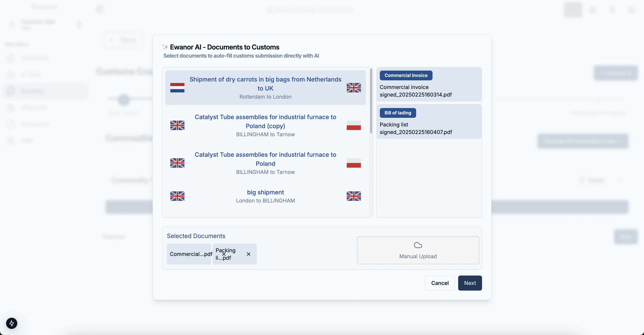Select the Commercial invoice signed PDF document
The height and width of the screenshot is (335, 644).
[429, 84]
